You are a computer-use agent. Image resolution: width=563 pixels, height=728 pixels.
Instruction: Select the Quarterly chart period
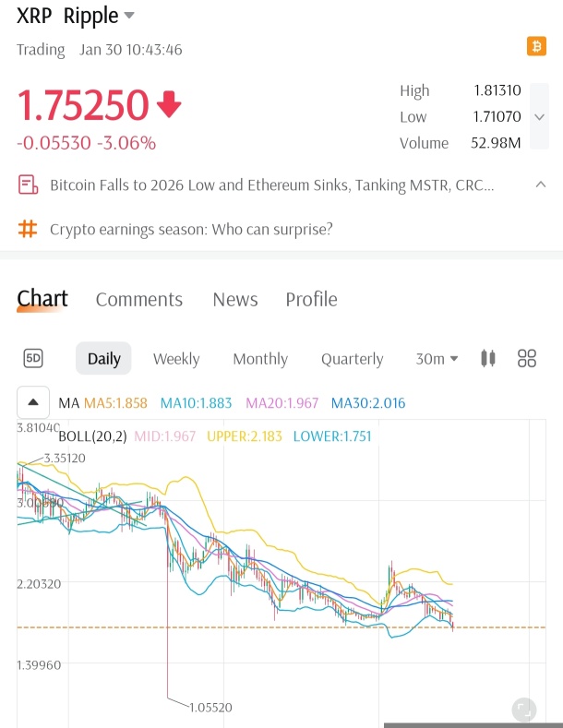pos(353,358)
